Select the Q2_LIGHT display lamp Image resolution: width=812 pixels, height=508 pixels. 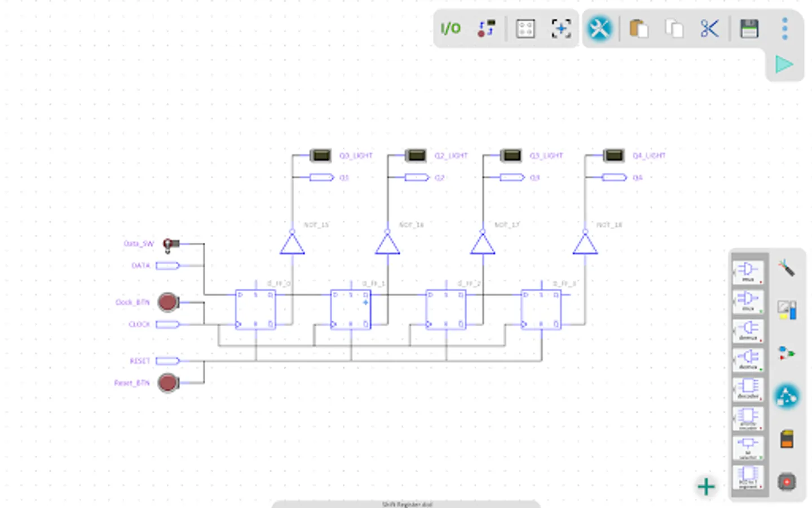(x=416, y=155)
